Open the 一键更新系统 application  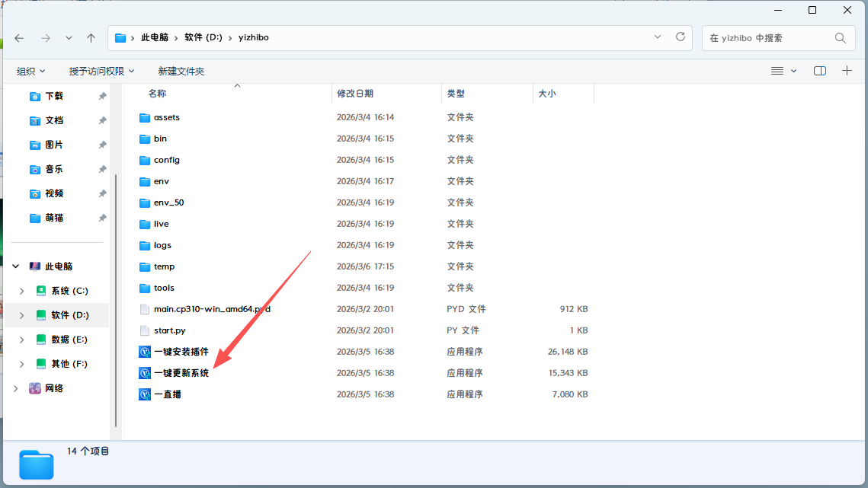[181, 373]
